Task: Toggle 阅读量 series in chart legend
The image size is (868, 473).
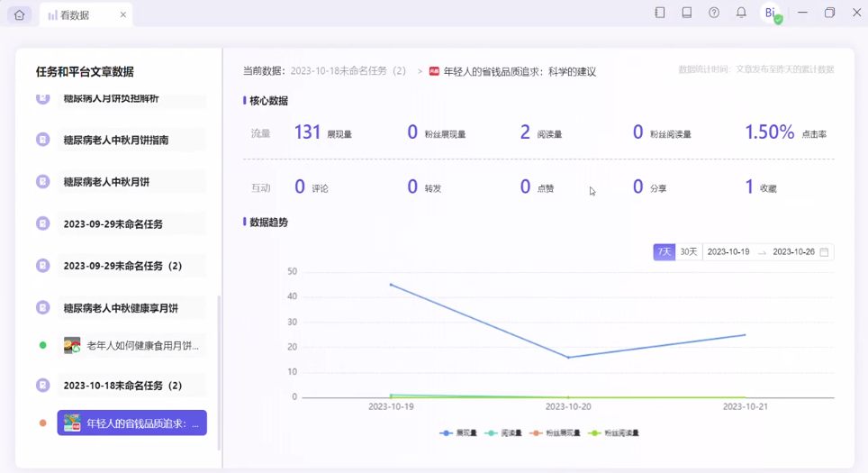Action: [x=503, y=433]
